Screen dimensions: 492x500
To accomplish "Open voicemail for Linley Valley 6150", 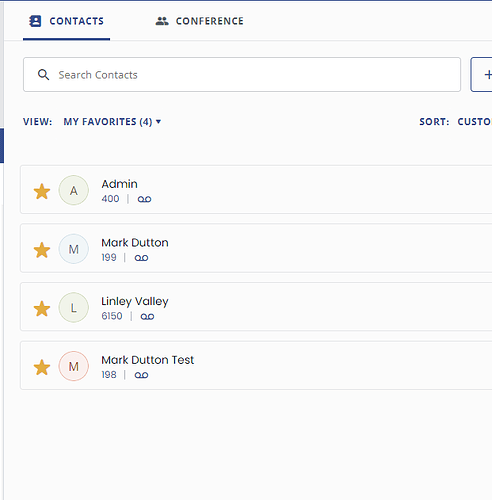I will pyautogui.click(x=147, y=316).
